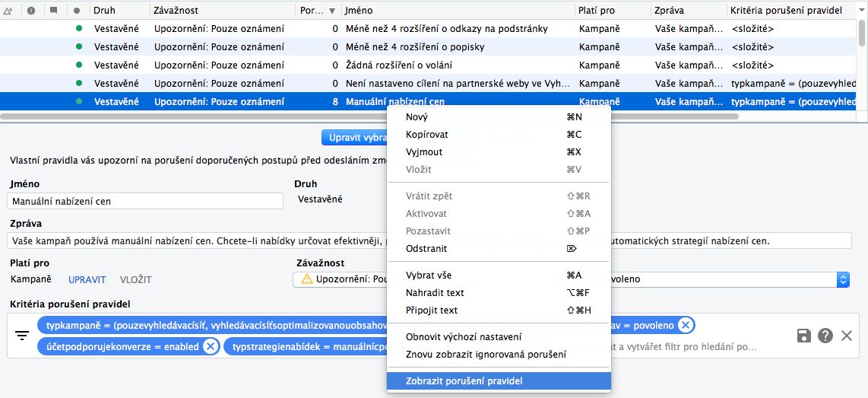Viewport: 868px width, 398px height.
Task: Sort descending by Por... violations column arrow
Action: 331,11
